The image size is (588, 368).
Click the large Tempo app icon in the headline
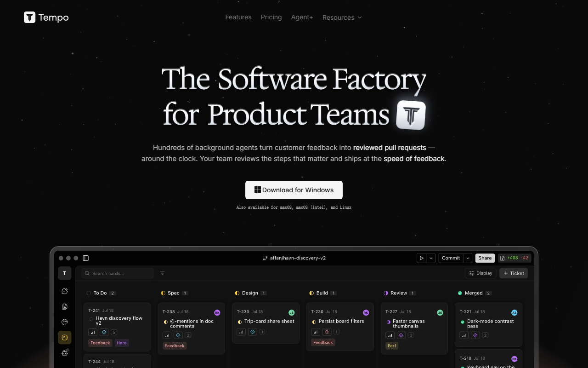pyautogui.click(x=411, y=115)
